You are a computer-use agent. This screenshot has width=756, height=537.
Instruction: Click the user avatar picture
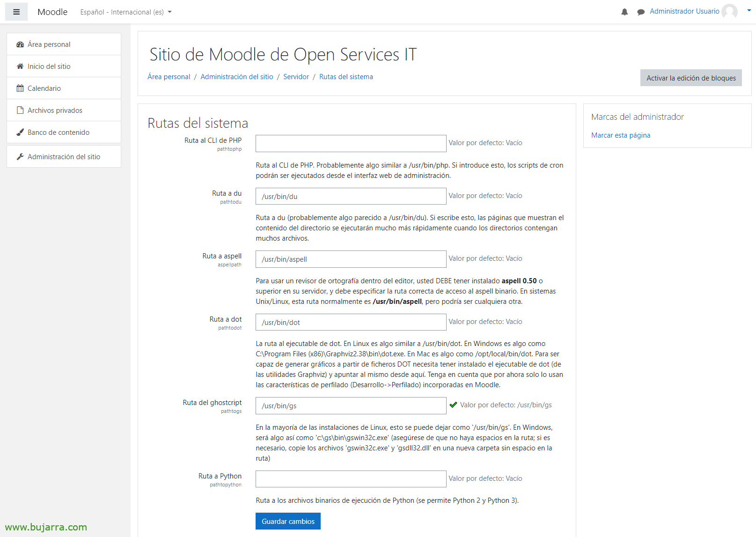[729, 11]
